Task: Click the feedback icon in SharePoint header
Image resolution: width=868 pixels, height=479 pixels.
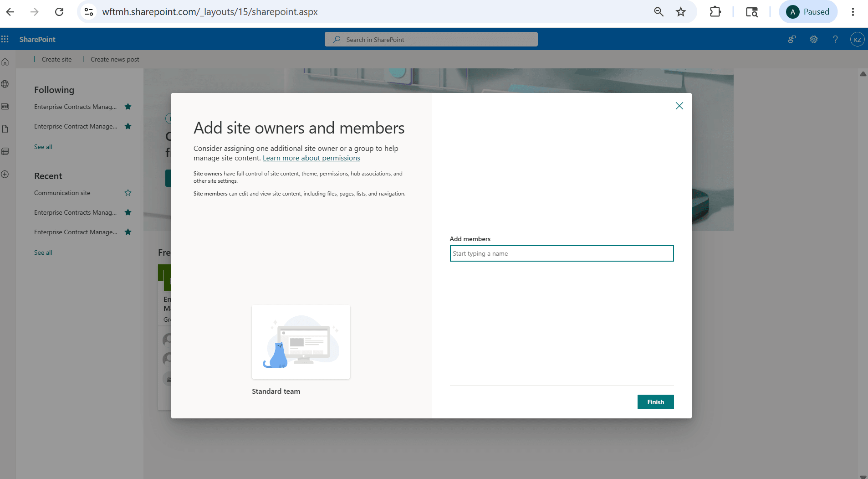Action: 792,39
